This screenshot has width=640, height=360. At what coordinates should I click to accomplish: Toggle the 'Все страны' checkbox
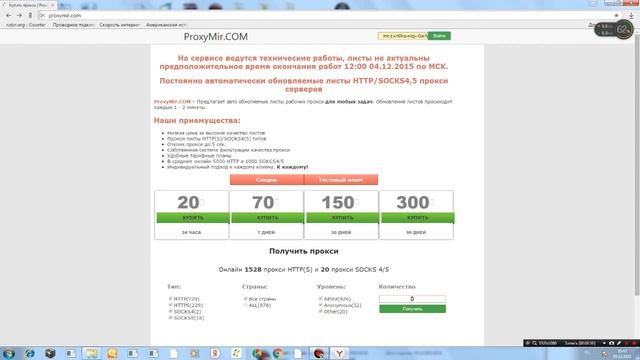[245, 299]
